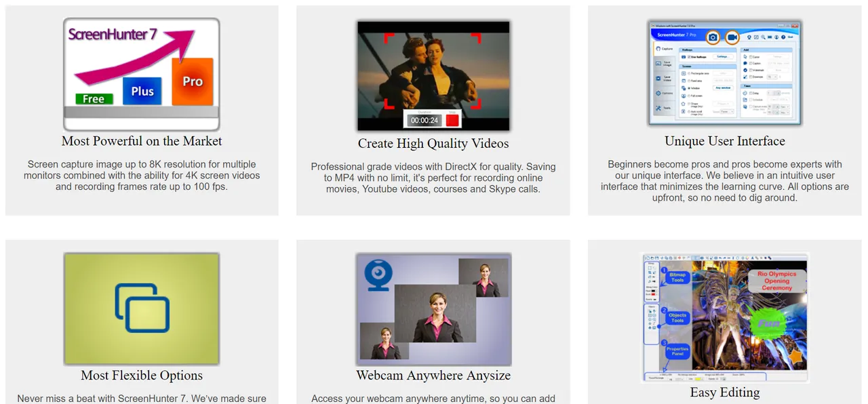This screenshot has height=404, width=868.
Task: Click the Most Powerful on the Market heading
Action: (142, 141)
